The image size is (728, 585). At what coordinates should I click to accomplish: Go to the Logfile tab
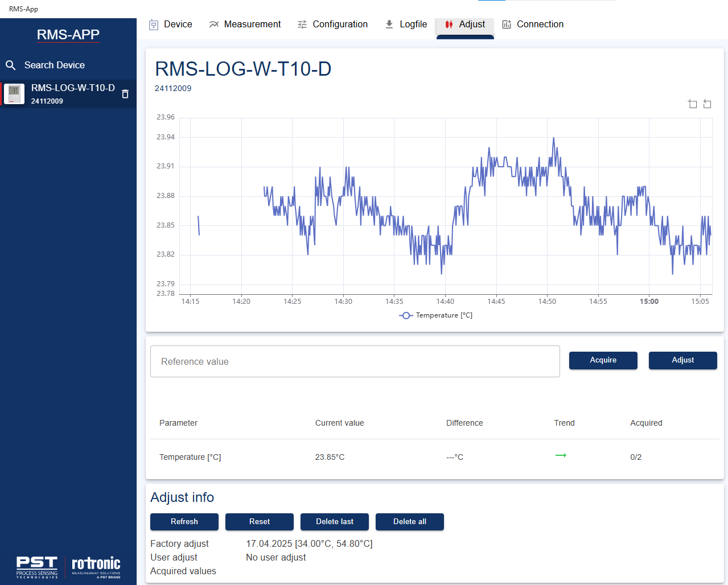click(x=406, y=24)
